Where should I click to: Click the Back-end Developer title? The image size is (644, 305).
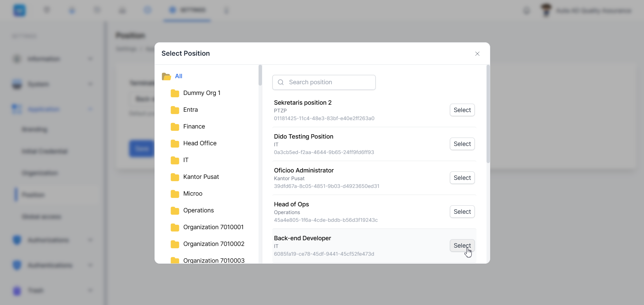point(303,238)
